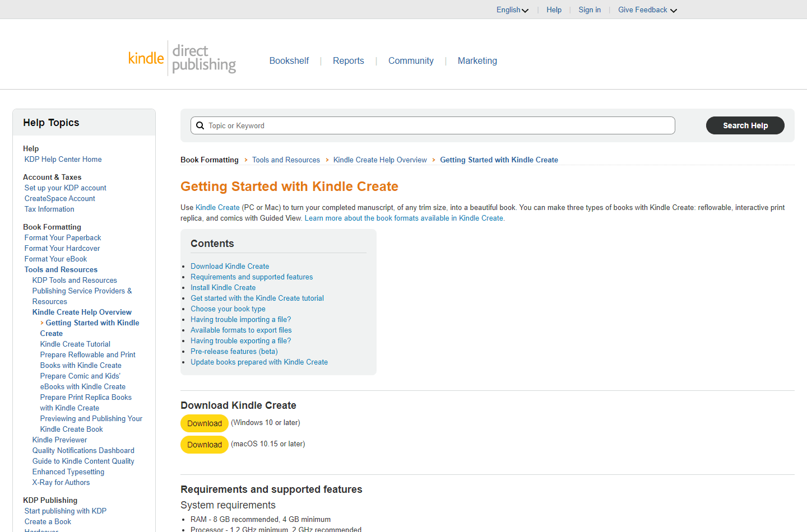Open Learn more about book formats link

(x=405, y=218)
